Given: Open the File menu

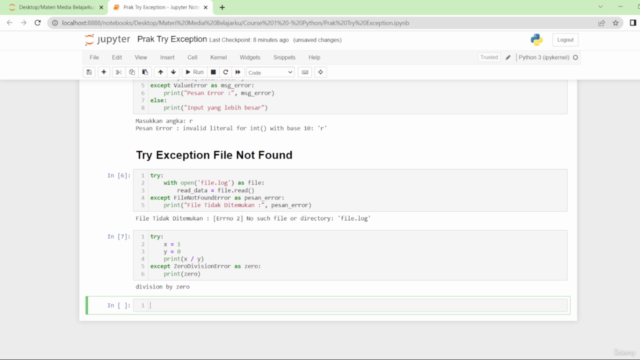Looking at the screenshot, I should [x=94, y=58].
